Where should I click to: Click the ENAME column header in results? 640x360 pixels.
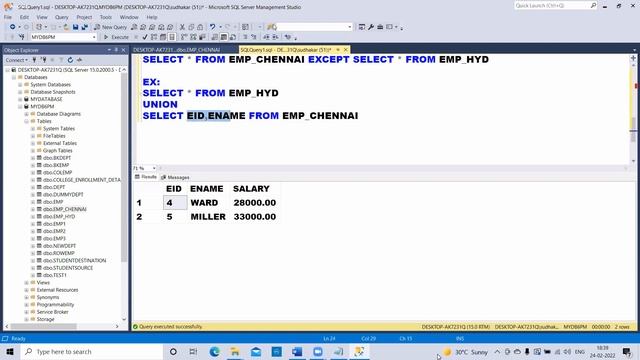207,189
